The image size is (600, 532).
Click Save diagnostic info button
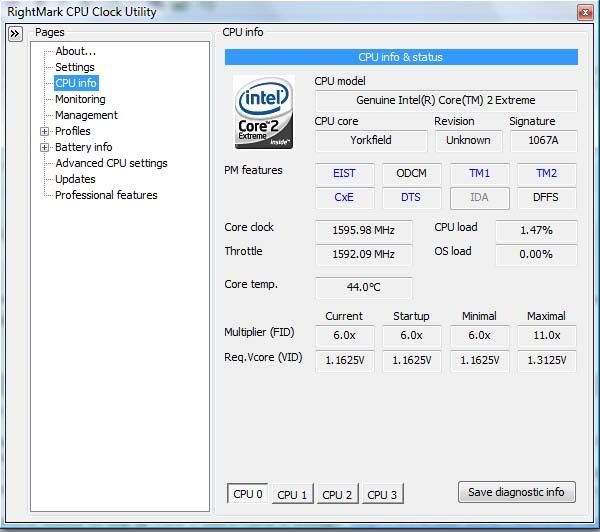click(x=517, y=492)
